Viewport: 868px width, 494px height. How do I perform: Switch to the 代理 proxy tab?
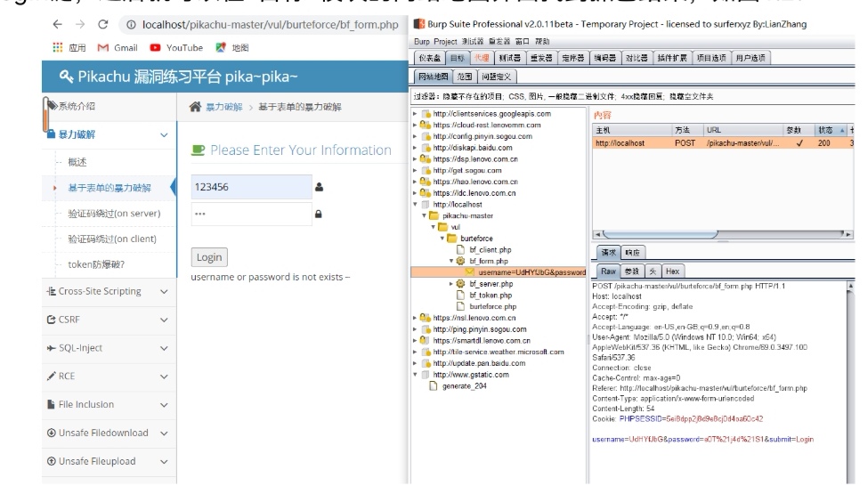pyautogui.click(x=482, y=58)
